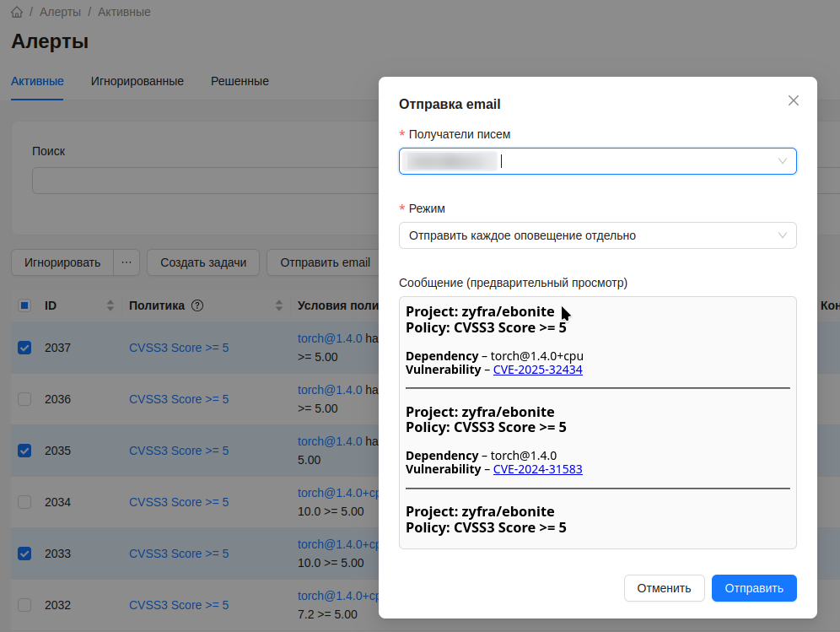840x632 pixels.
Task: Click alert ID 2033 cell
Action: 58,554
